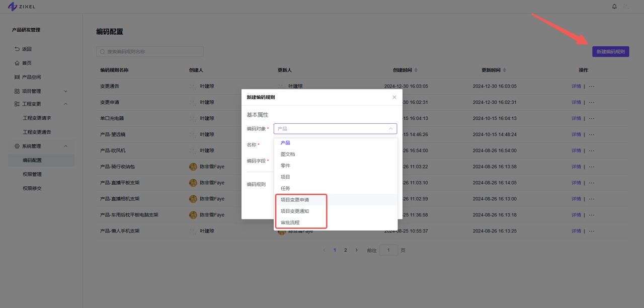Choose 图文档 in dropdown list
The width and height of the screenshot is (644, 308).
(336, 154)
